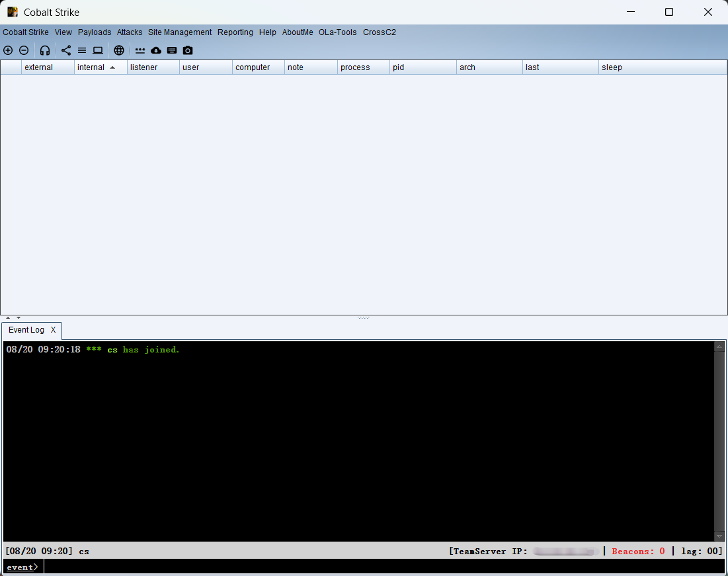The height and width of the screenshot is (576, 728).
Task: Click the event command input field
Action: [x=384, y=567]
